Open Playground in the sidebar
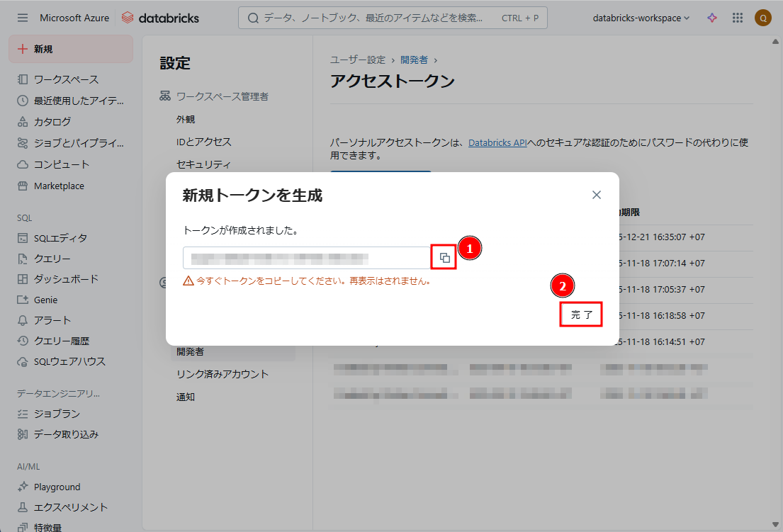Image resolution: width=783 pixels, height=532 pixels. point(57,487)
